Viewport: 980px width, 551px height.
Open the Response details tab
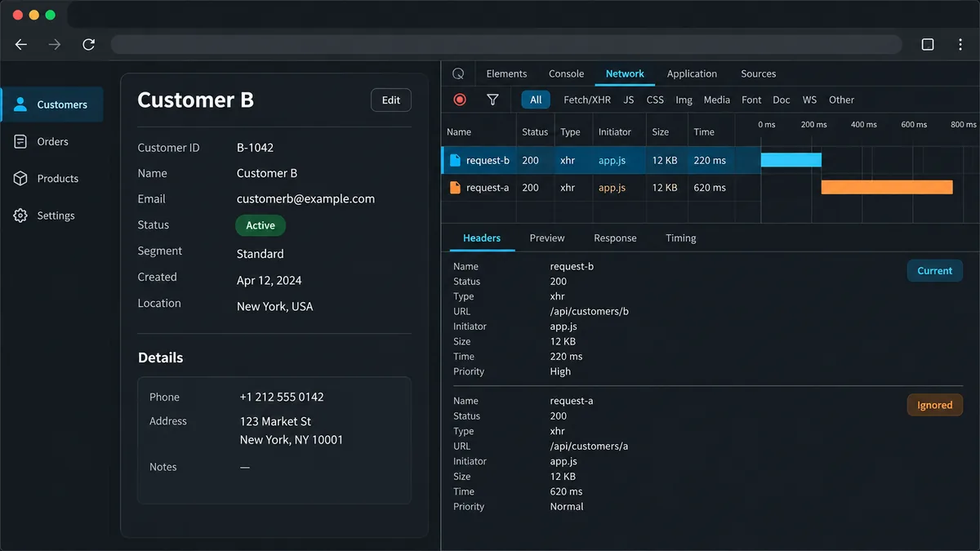[x=615, y=238]
